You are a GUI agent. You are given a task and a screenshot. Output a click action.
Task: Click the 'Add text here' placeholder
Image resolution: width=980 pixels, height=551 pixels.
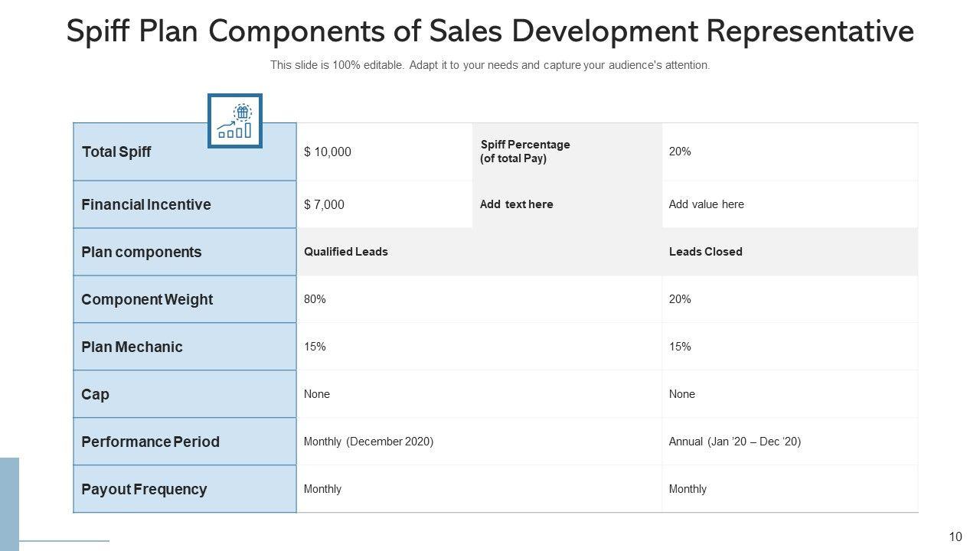tap(517, 204)
